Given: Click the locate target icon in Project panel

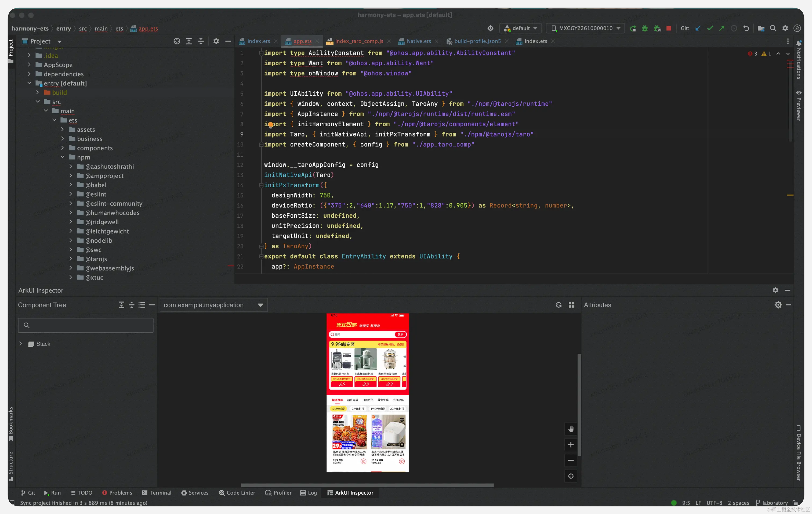Looking at the screenshot, I should pyautogui.click(x=177, y=41).
